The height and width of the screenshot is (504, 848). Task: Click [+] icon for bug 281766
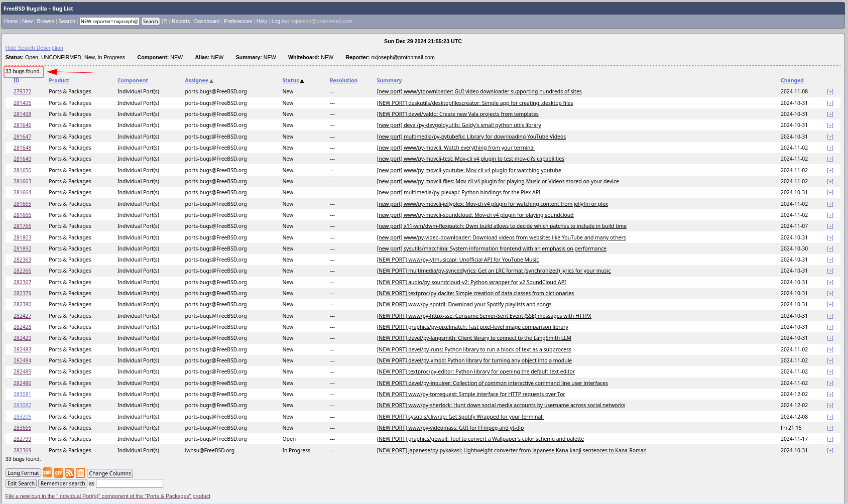tap(830, 226)
